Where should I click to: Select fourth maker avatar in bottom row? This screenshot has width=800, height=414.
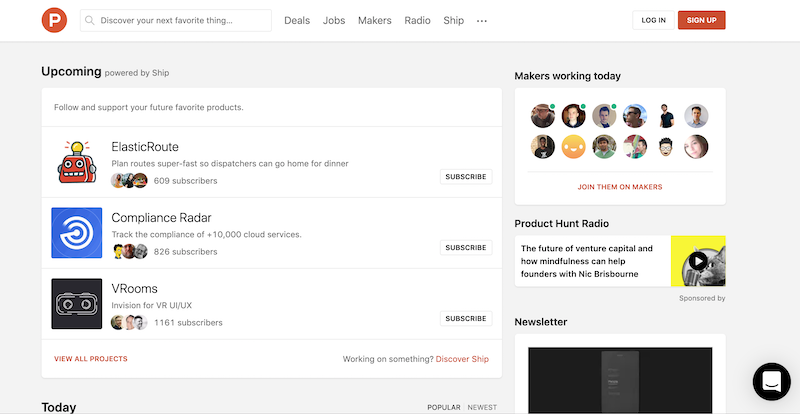point(635,147)
